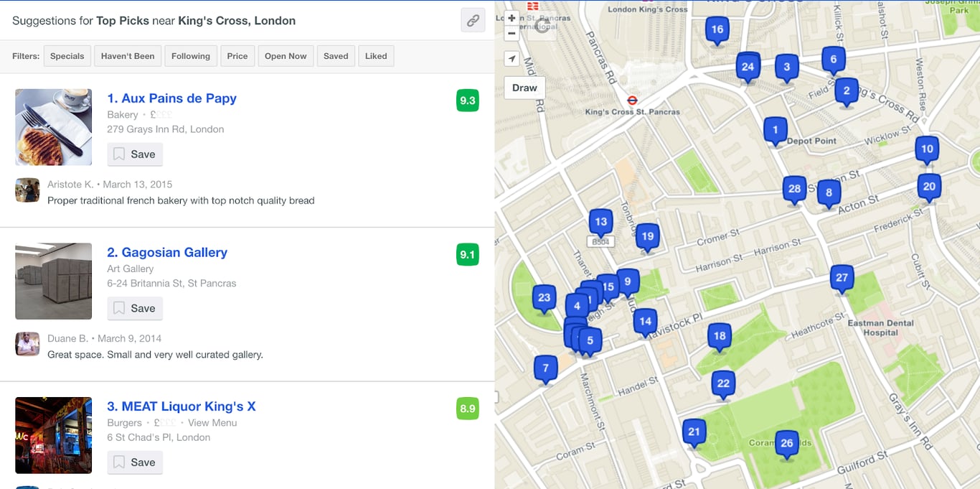Click map pin number 10
The image size is (980, 489).
pos(928,150)
